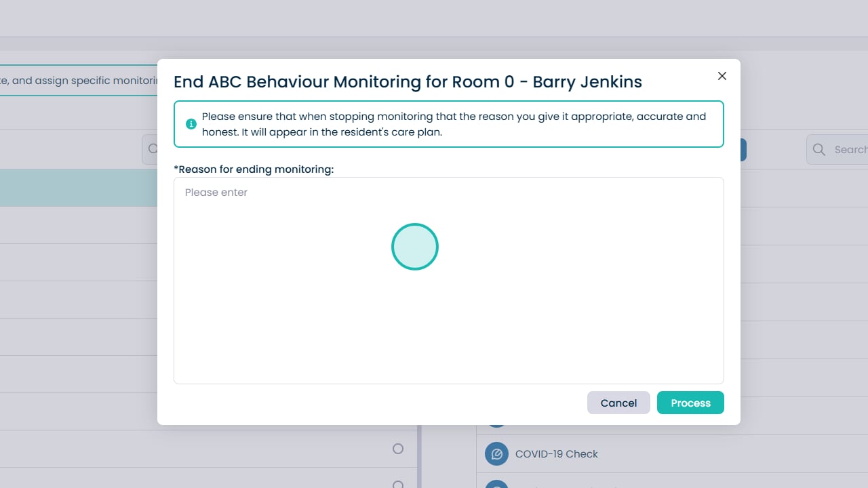
Task: Click the Process button
Action: (690, 403)
